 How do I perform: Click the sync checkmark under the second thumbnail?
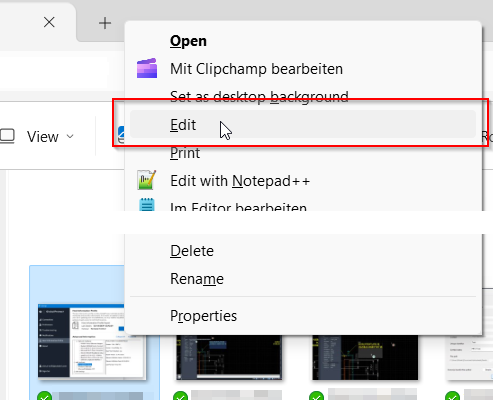tap(180, 396)
